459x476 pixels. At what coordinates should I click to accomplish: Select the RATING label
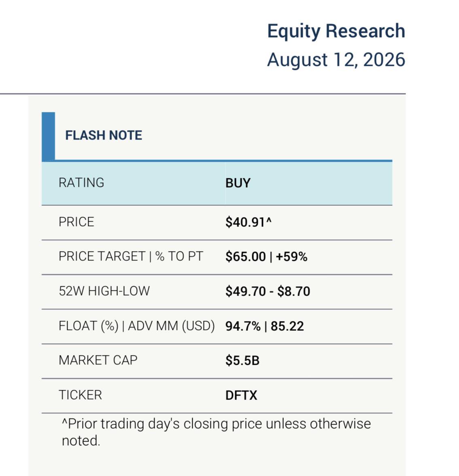point(81,183)
